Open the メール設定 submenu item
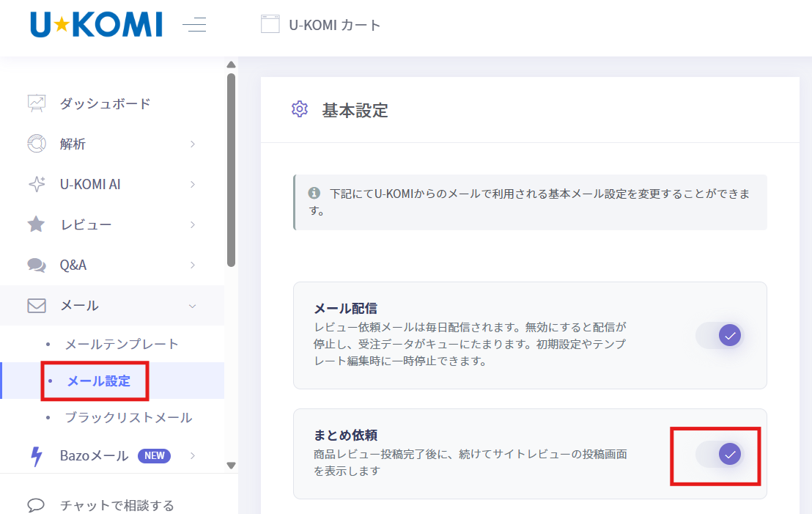Screen dimensions: 812x514 point(99,381)
